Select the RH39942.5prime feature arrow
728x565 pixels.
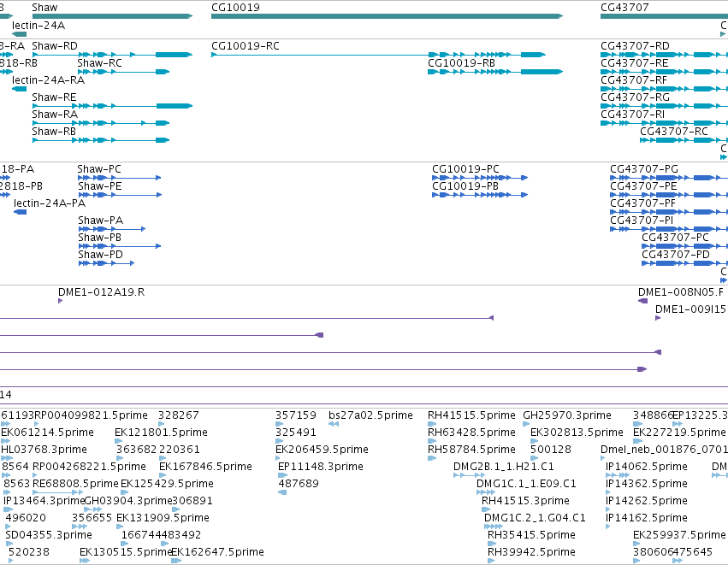[492, 561]
